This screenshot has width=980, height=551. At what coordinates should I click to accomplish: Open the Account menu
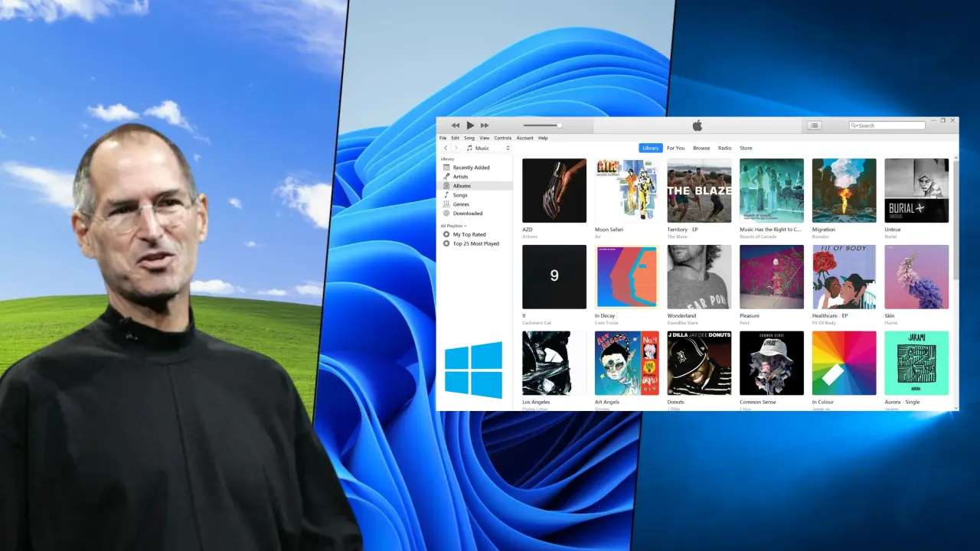pos(524,138)
